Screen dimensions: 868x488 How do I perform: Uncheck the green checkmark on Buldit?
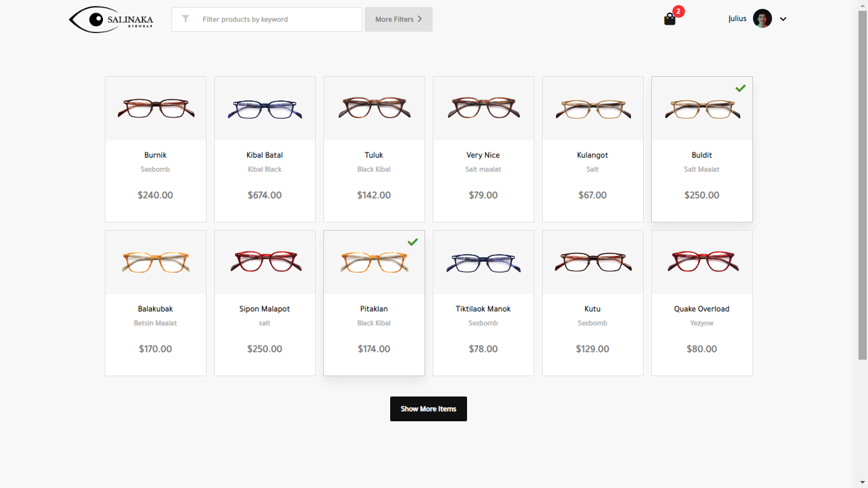pos(740,88)
